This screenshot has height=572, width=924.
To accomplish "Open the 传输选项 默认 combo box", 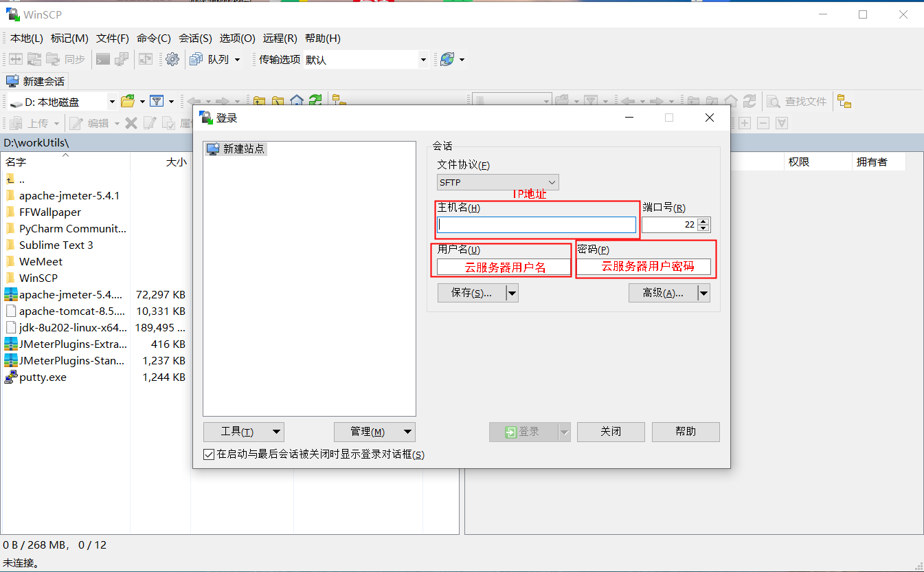I will click(x=366, y=60).
